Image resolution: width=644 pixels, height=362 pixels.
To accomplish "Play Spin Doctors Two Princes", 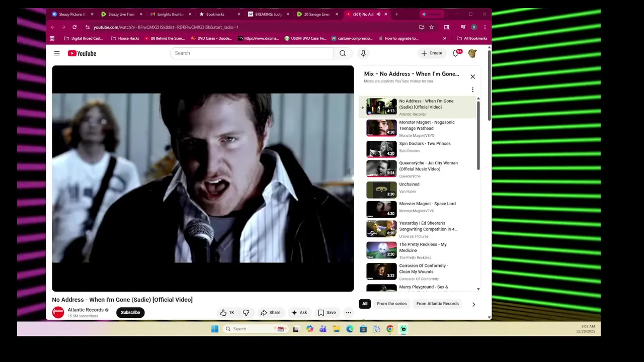I will click(419, 149).
